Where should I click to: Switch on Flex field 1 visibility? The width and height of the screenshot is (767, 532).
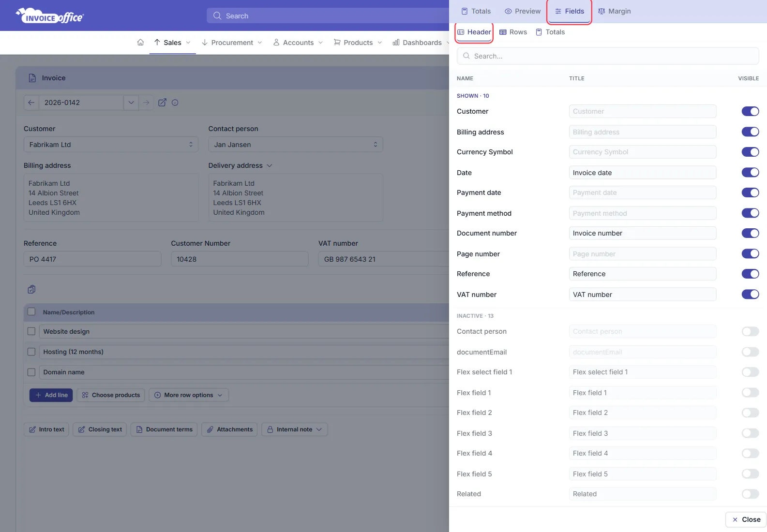coord(750,392)
